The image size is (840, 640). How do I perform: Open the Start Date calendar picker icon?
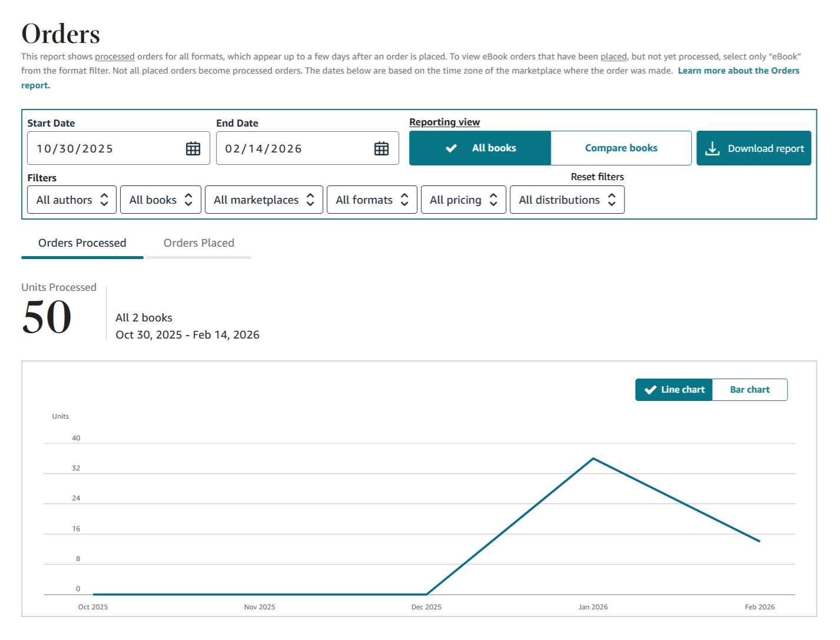[193, 149]
